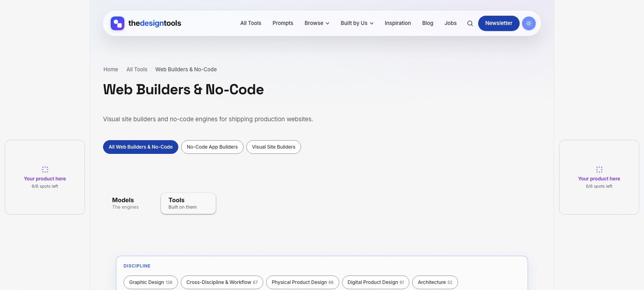This screenshot has width=644, height=290.
Task: Click the Newsletter button
Action: click(499, 23)
